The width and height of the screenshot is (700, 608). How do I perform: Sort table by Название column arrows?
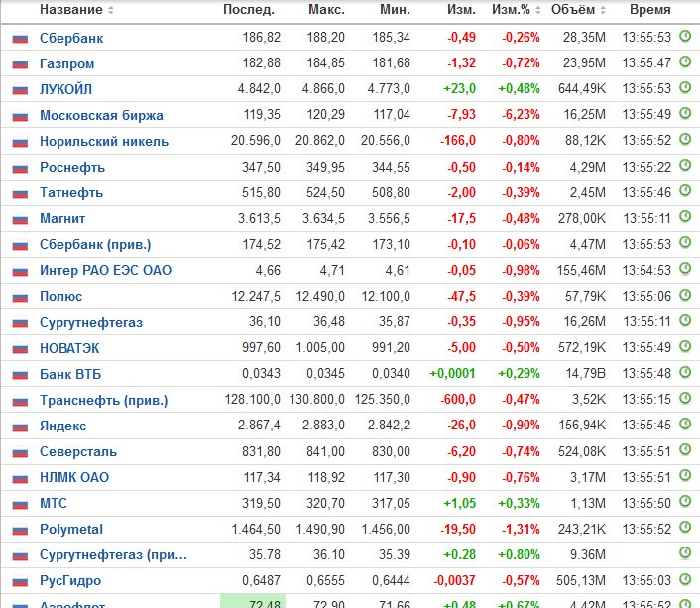(x=111, y=10)
